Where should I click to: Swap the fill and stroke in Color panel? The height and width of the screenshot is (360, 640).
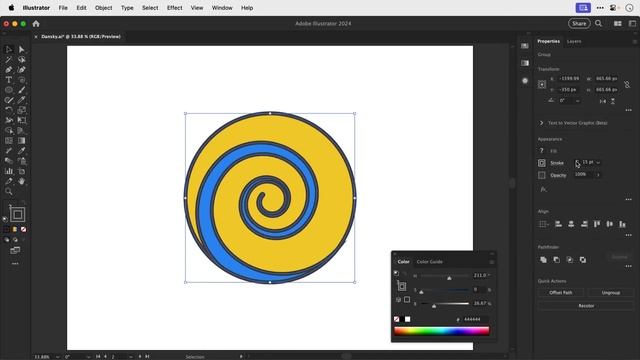click(404, 273)
